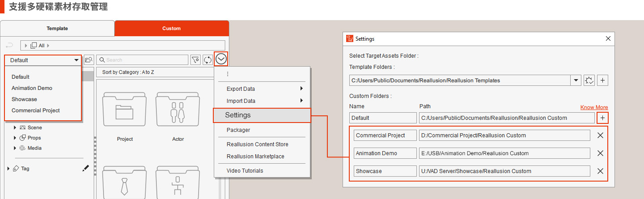Open the circled down-arrow options menu
The width and height of the screenshot is (644, 199).
coord(221,59)
